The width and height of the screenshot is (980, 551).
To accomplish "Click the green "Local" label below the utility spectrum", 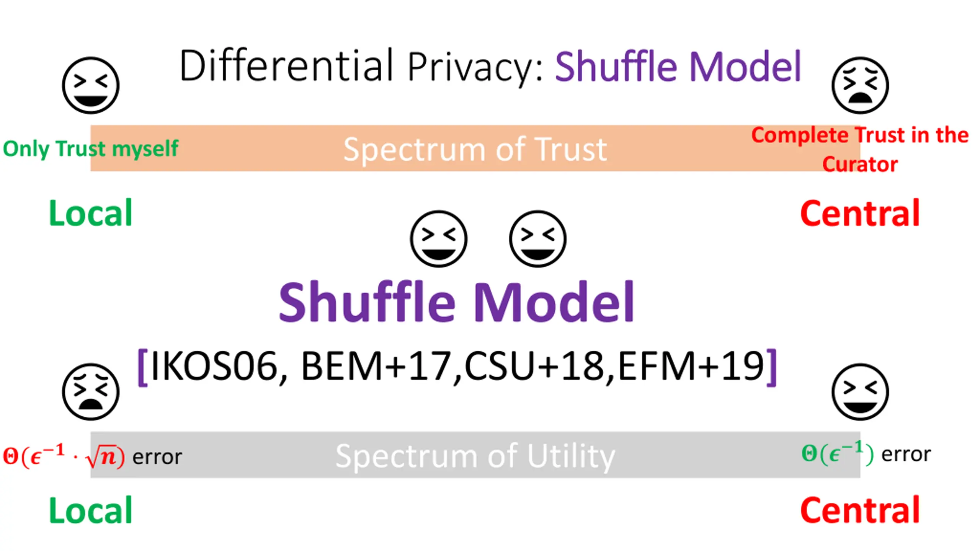I will [91, 510].
